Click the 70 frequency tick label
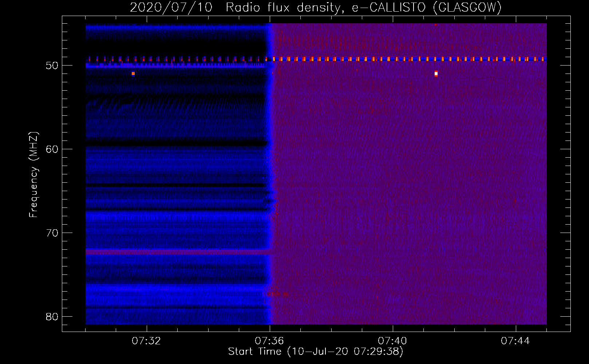The width and height of the screenshot is (589, 364). (x=52, y=233)
